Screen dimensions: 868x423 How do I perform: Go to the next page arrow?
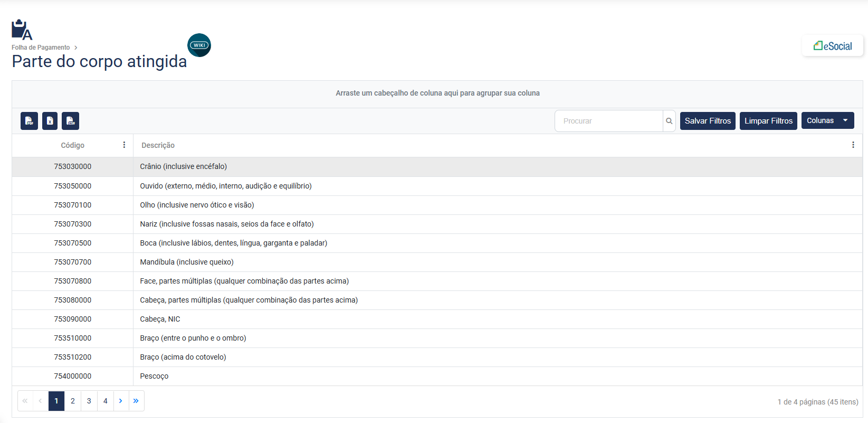[121, 401]
